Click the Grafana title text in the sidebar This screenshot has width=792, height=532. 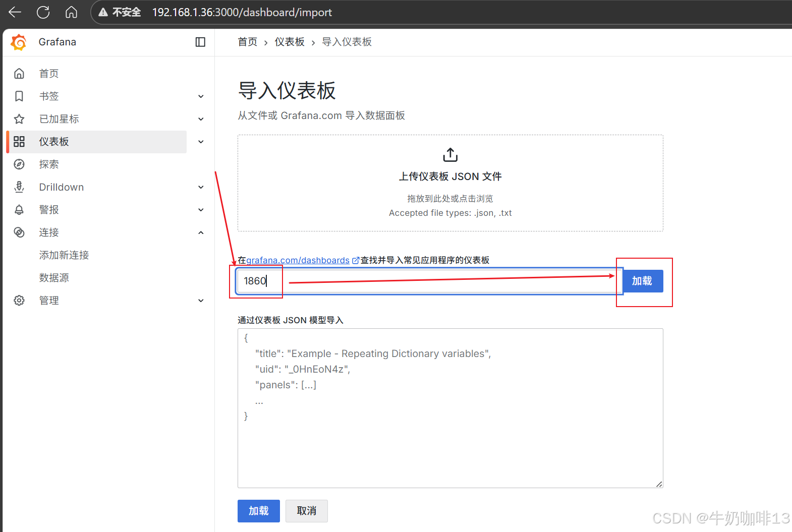58,42
